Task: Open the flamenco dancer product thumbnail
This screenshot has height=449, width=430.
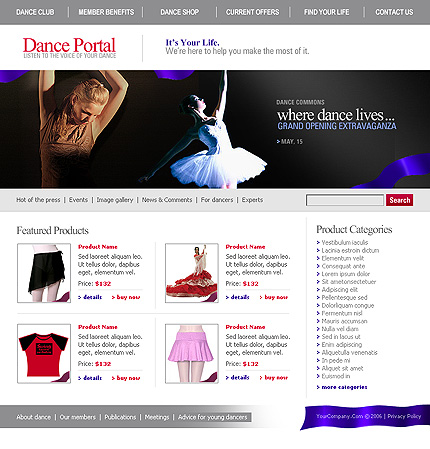Action: (192, 273)
